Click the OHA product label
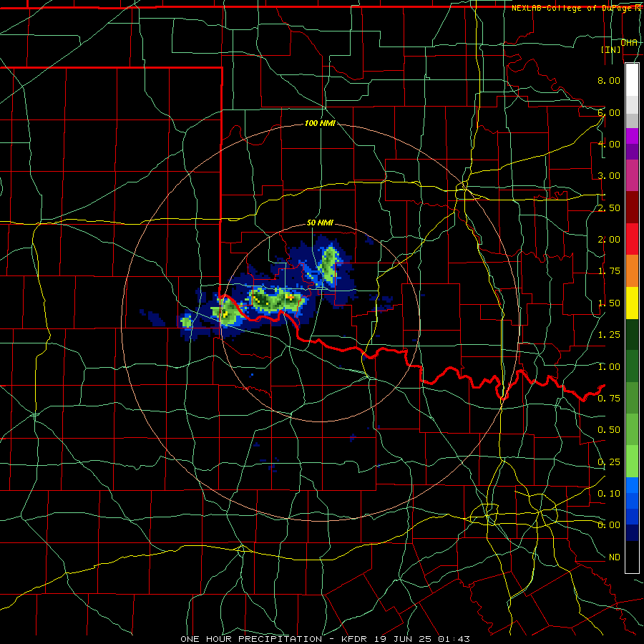644x644 pixels. pos(629,42)
